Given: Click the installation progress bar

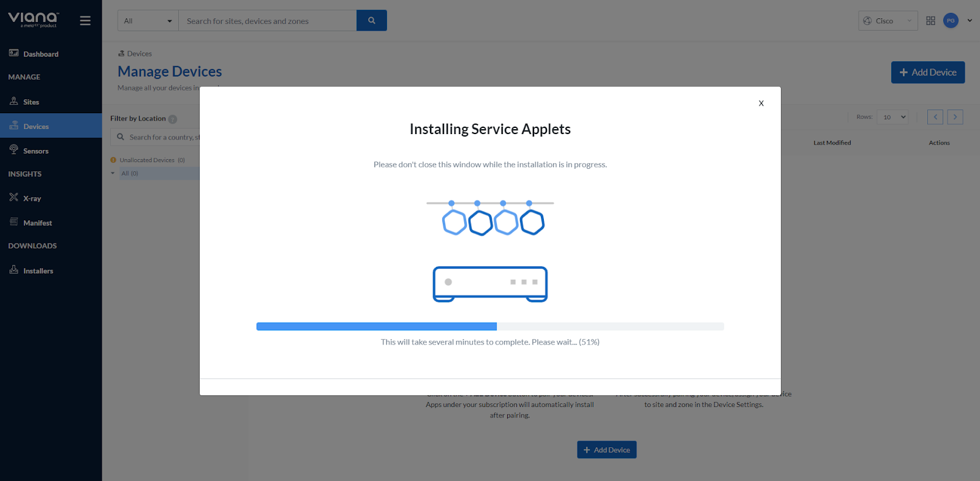Looking at the screenshot, I should coord(490,327).
